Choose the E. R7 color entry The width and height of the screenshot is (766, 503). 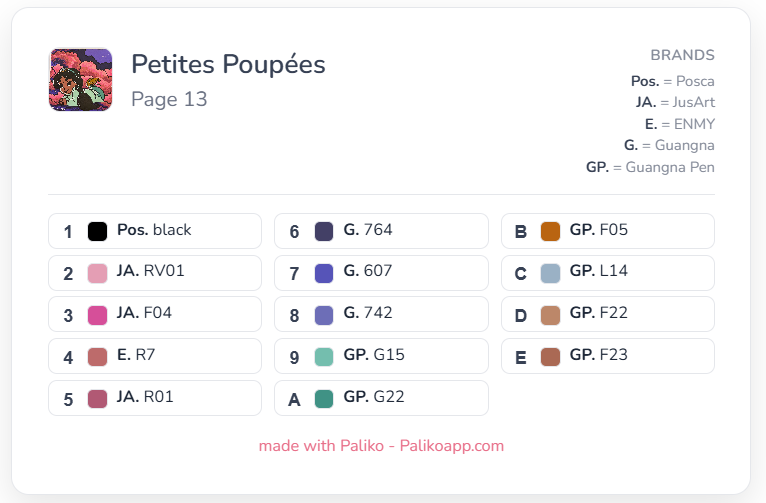[155, 356]
